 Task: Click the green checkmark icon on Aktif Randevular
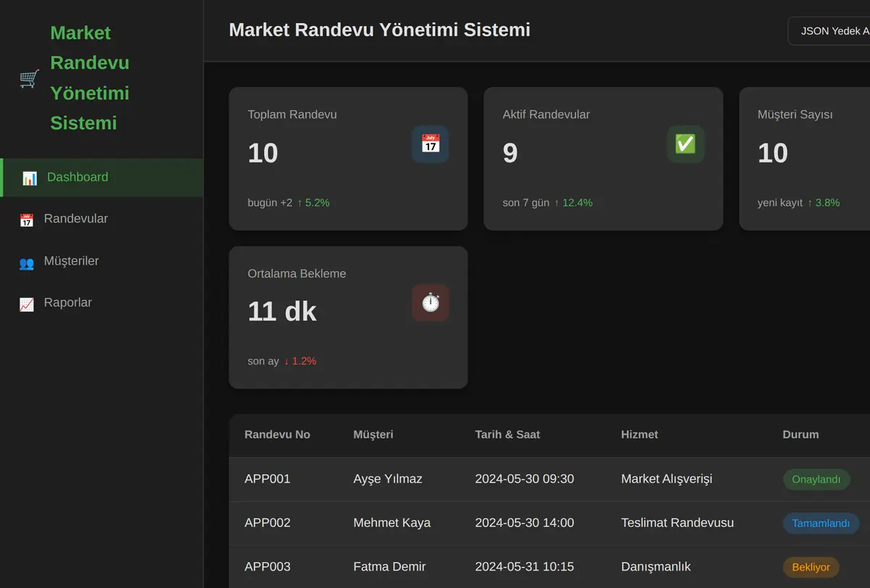(x=685, y=144)
